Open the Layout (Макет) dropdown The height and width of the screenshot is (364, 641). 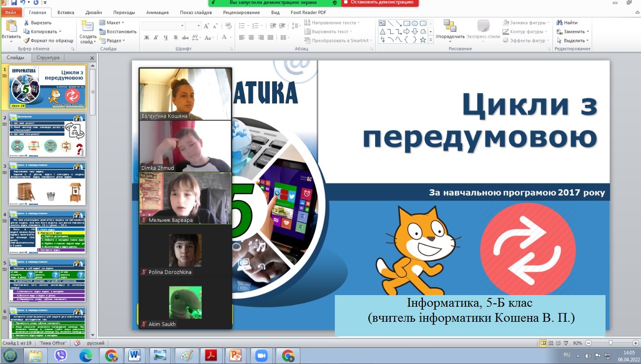pyautogui.click(x=112, y=23)
